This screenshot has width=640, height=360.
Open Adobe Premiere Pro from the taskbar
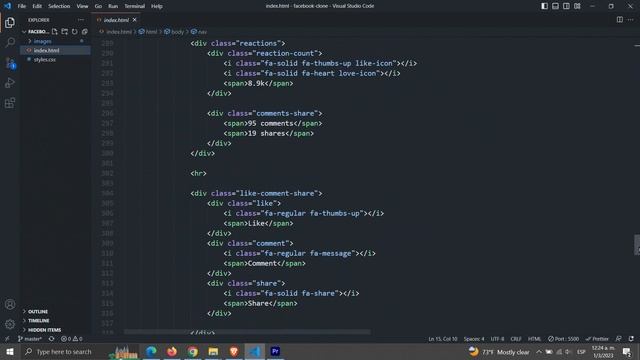[276, 351]
